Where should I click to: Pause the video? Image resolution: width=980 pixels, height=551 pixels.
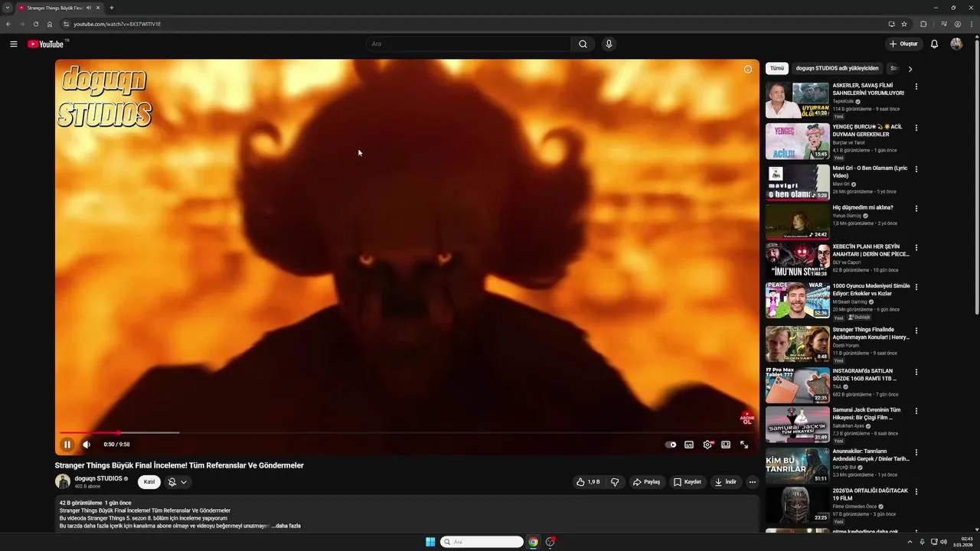point(67,445)
